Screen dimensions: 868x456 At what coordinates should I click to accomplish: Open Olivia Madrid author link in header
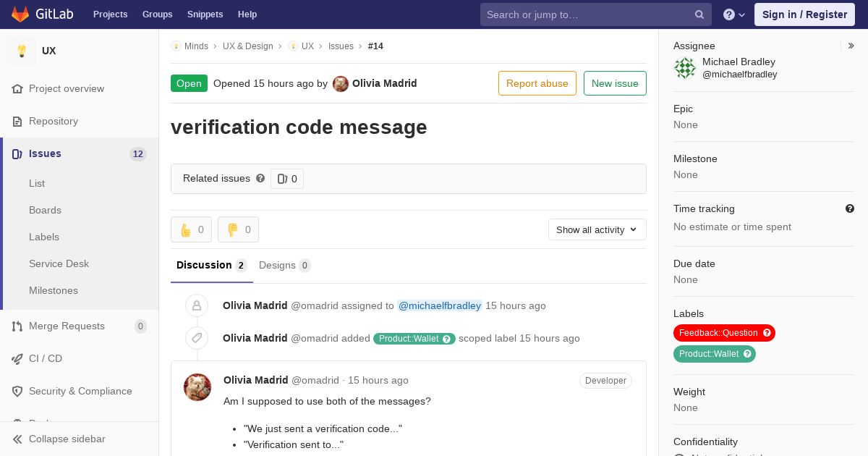385,83
